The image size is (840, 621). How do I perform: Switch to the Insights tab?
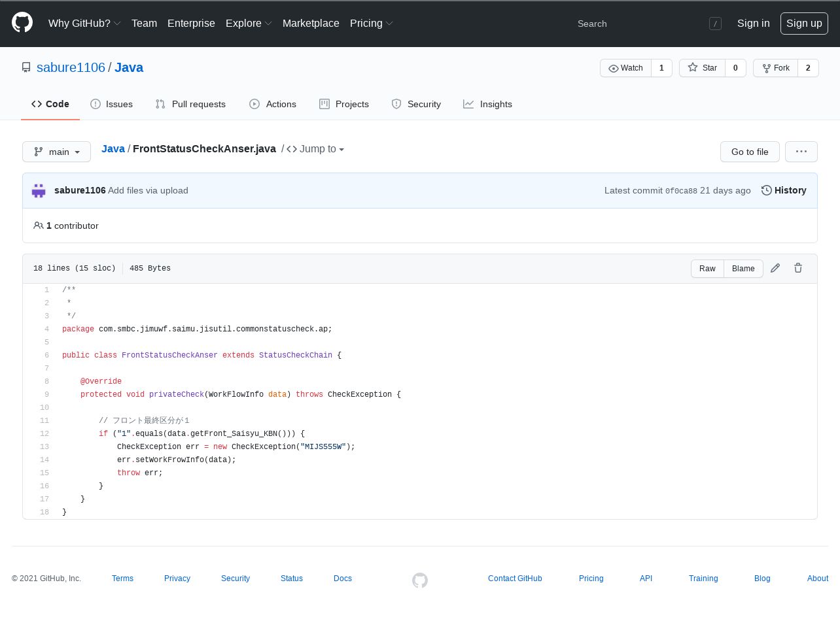487,104
